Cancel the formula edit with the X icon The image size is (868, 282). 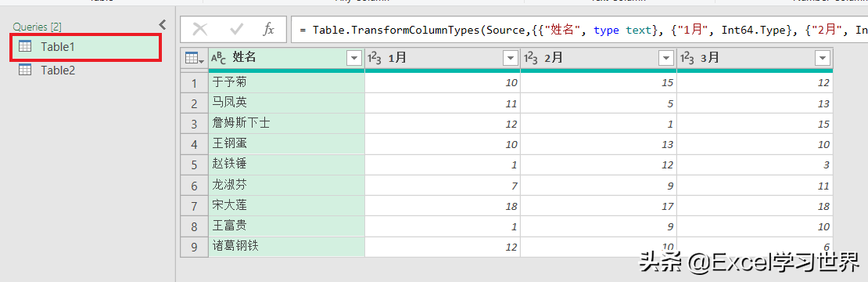pyautogui.click(x=200, y=29)
